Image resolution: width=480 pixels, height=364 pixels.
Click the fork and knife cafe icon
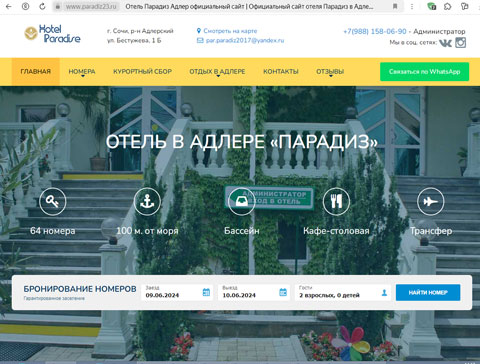pyautogui.click(x=336, y=201)
